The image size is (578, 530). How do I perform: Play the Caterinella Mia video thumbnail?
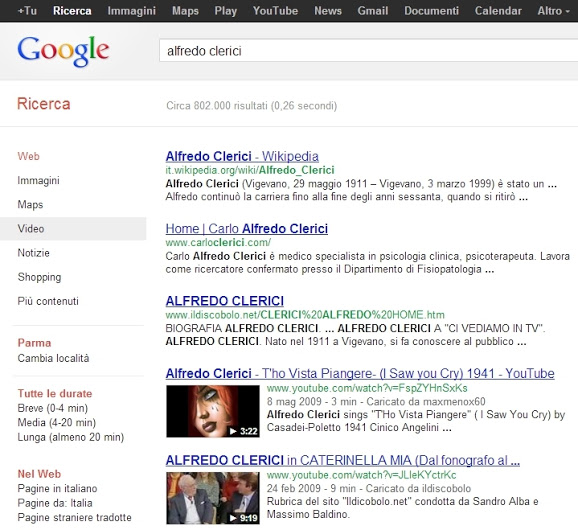click(x=213, y=498)
